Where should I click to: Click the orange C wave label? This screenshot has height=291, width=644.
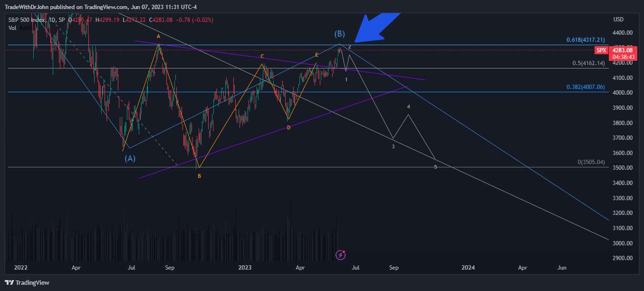(x=262, y=56)
